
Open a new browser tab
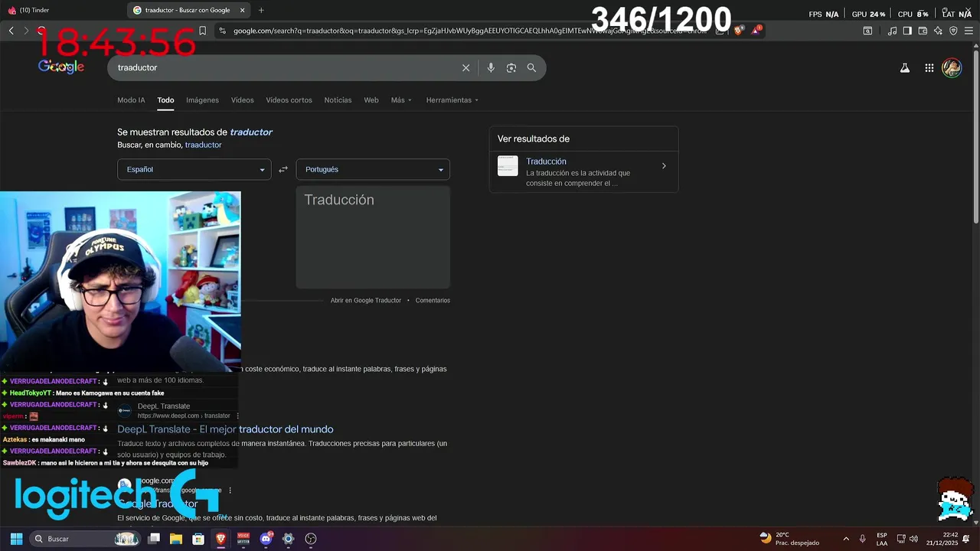click(261, 10)
